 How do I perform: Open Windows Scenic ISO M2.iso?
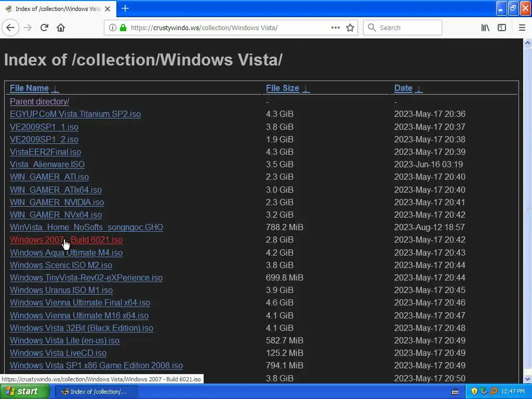click(61, 265)
